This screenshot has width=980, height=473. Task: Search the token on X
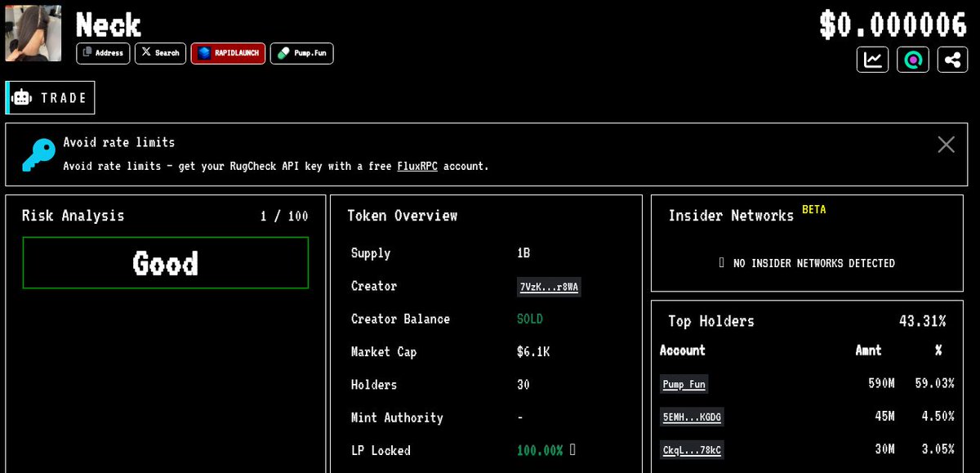pos(160,53)
